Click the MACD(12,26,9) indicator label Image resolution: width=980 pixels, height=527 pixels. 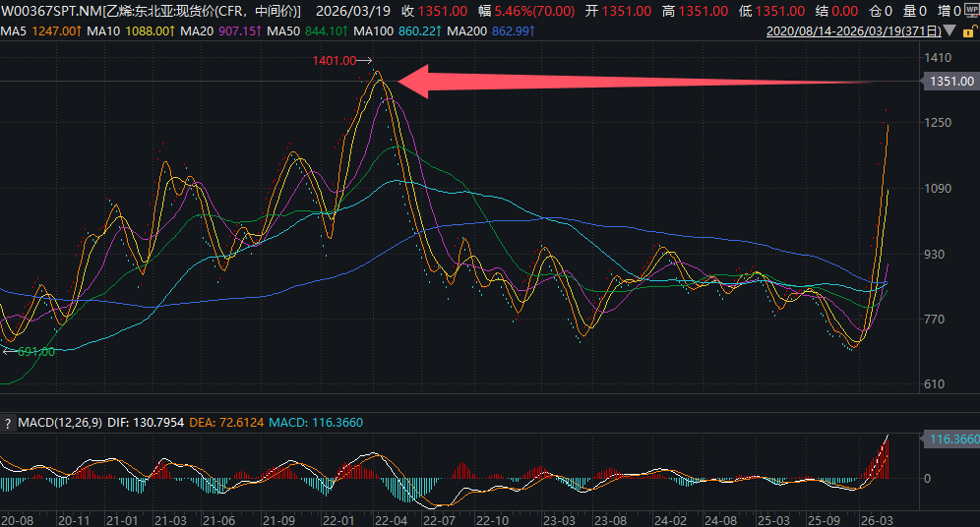point(61,423)
